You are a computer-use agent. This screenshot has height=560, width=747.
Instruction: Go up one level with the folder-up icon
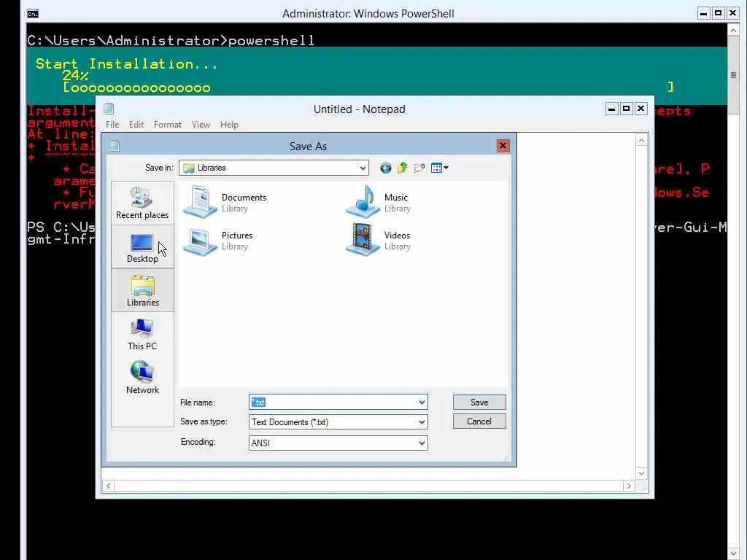[x=403, y=168]
